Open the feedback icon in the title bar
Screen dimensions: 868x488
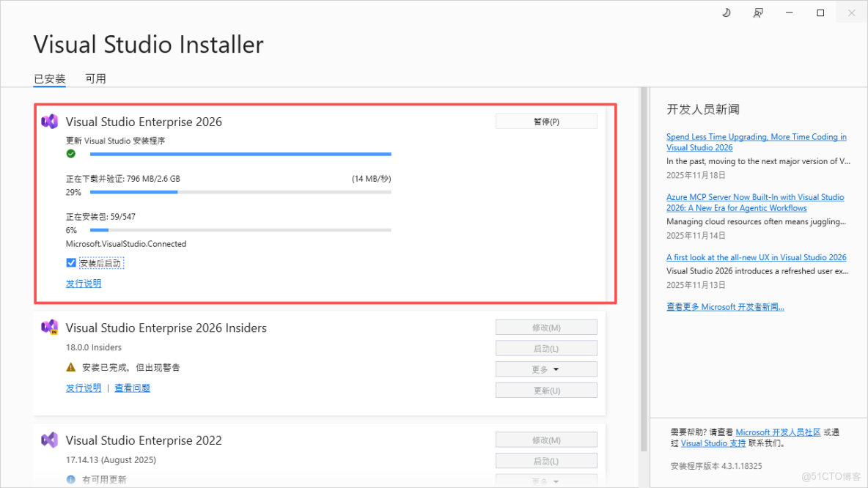[x=758, y=12]
